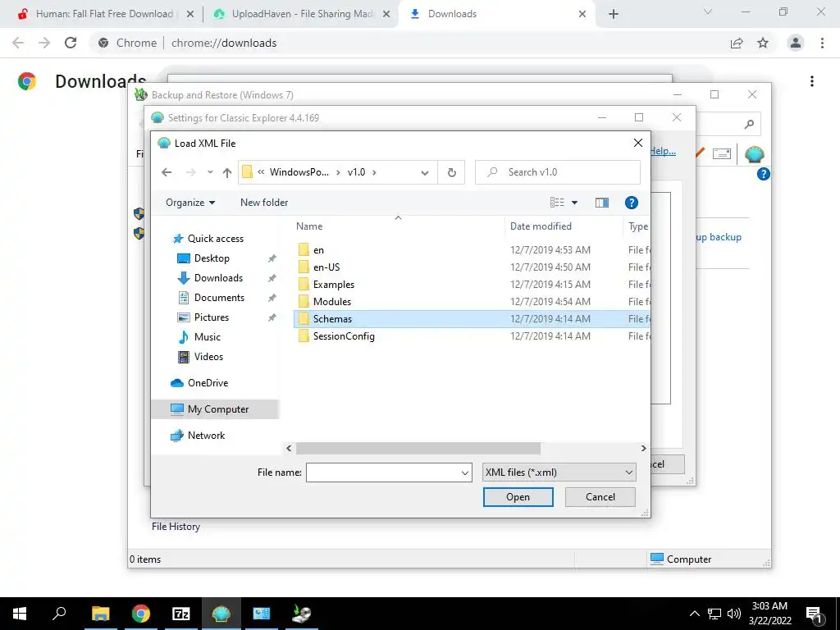Open the view options dropdown arrow
Viewport: 840px width, 630px height.
[574, 203]
